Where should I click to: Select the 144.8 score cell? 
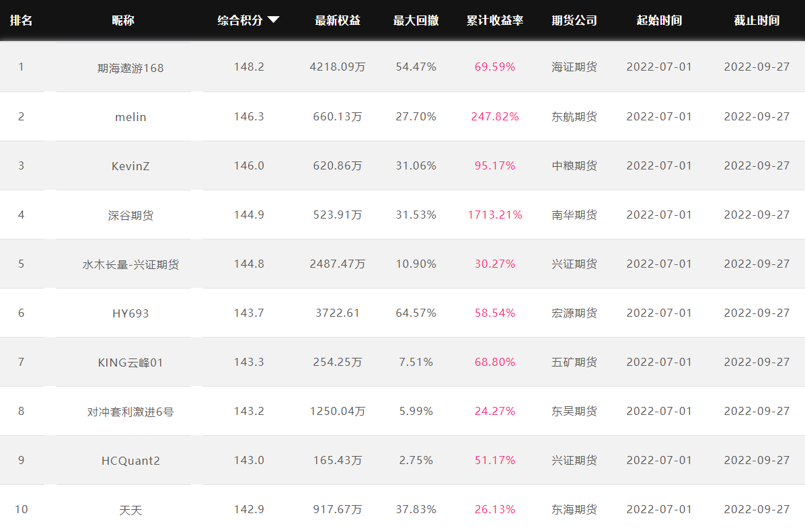[249, 264]
